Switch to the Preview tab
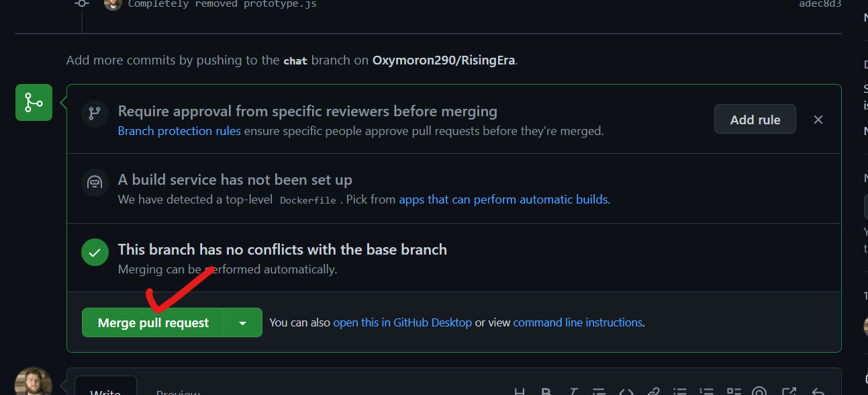 coord(177,391)
